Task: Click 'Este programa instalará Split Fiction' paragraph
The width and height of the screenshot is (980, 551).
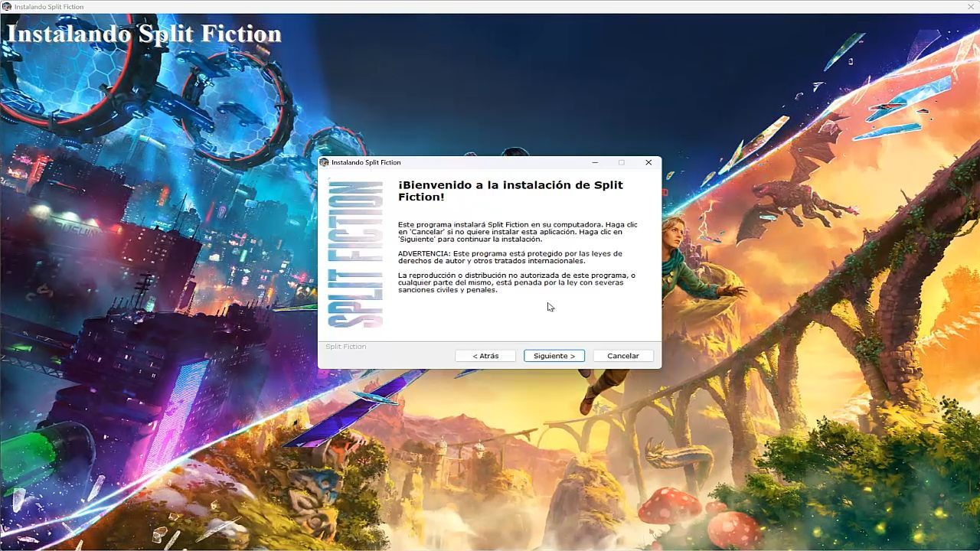Action: point(518,232)
